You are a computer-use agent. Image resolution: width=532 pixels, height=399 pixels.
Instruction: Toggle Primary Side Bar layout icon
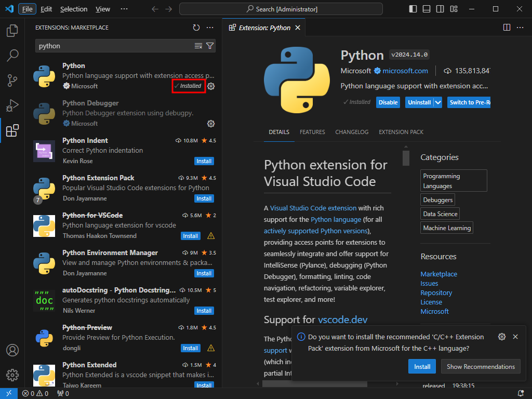pos(413,9)
